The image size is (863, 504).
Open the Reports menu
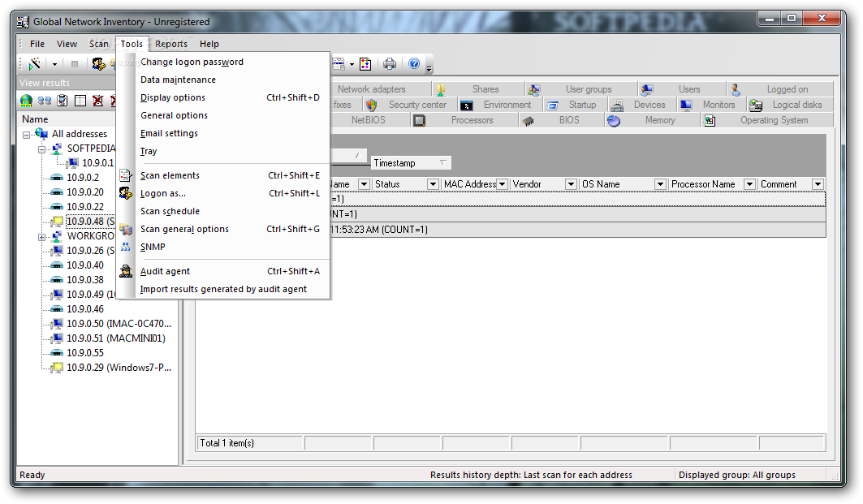pyautogui.click(x=170, y=44)
